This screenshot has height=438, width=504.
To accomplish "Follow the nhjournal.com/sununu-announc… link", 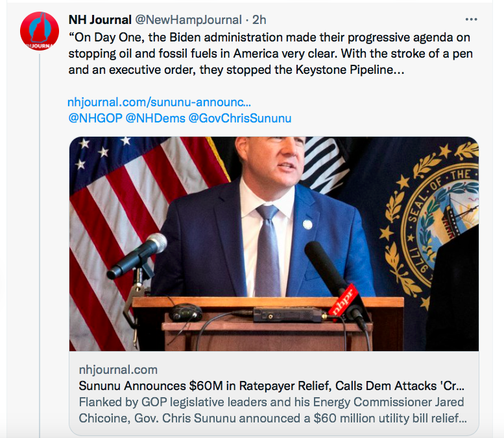I will coord(159,102).
